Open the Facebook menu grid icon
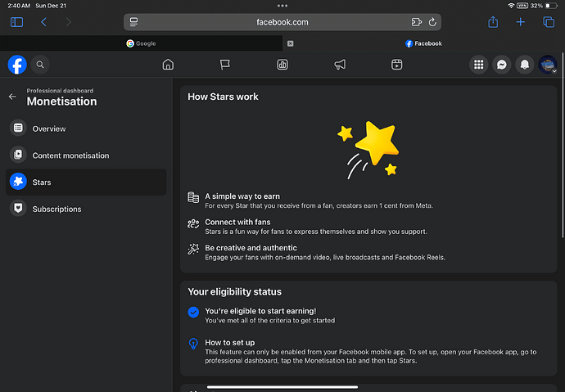This screenshot has width=565, height=392. [479, 65]
